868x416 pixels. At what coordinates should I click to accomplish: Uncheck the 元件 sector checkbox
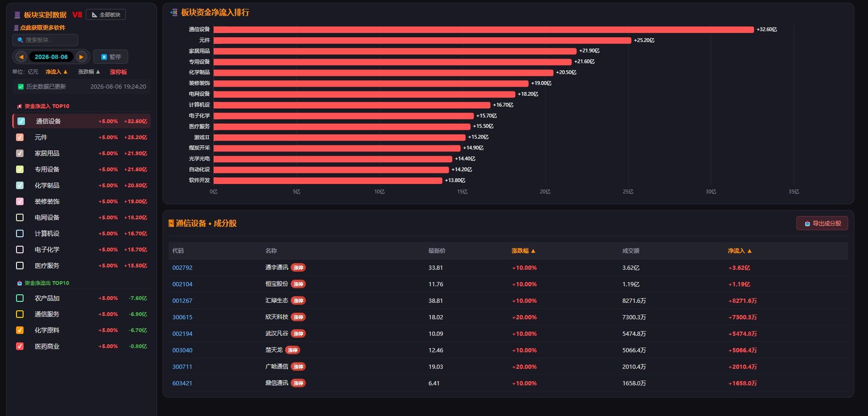pyautogui.click(x=20, y=137)
